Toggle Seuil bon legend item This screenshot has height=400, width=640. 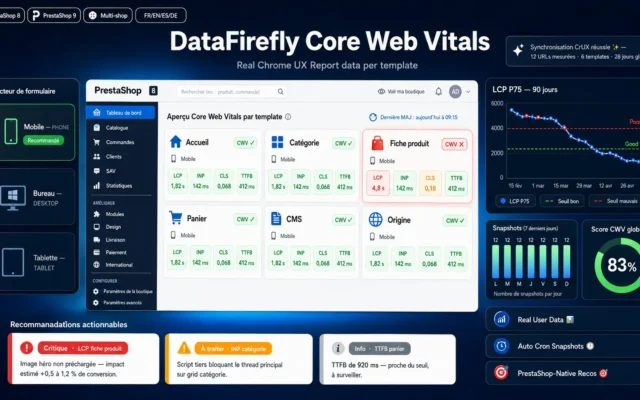[562, 201]
